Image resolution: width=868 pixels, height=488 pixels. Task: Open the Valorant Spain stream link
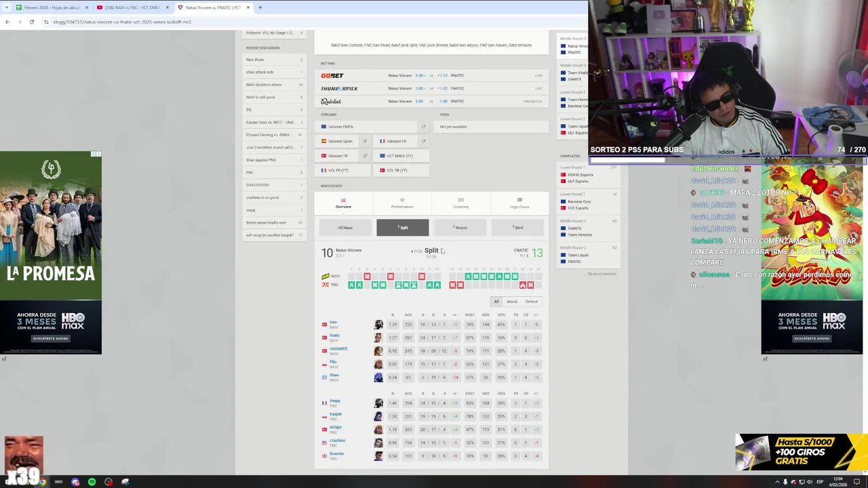[x=338, y=142]
